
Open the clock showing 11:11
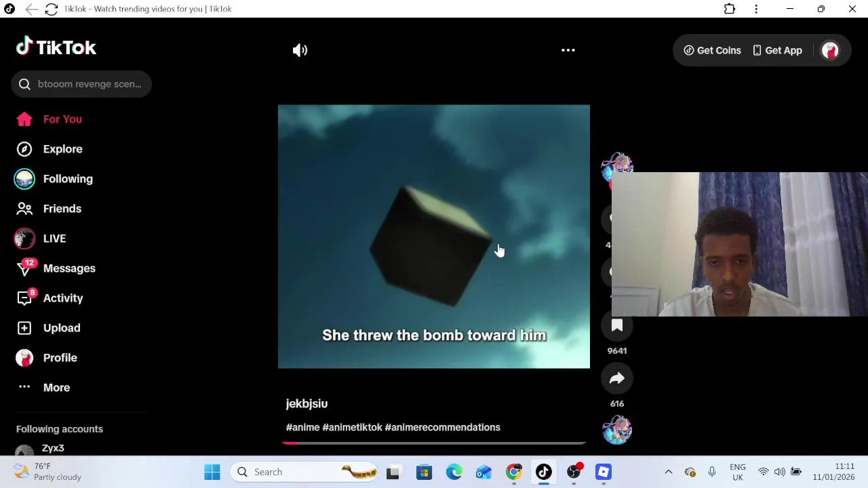(835, 472)
